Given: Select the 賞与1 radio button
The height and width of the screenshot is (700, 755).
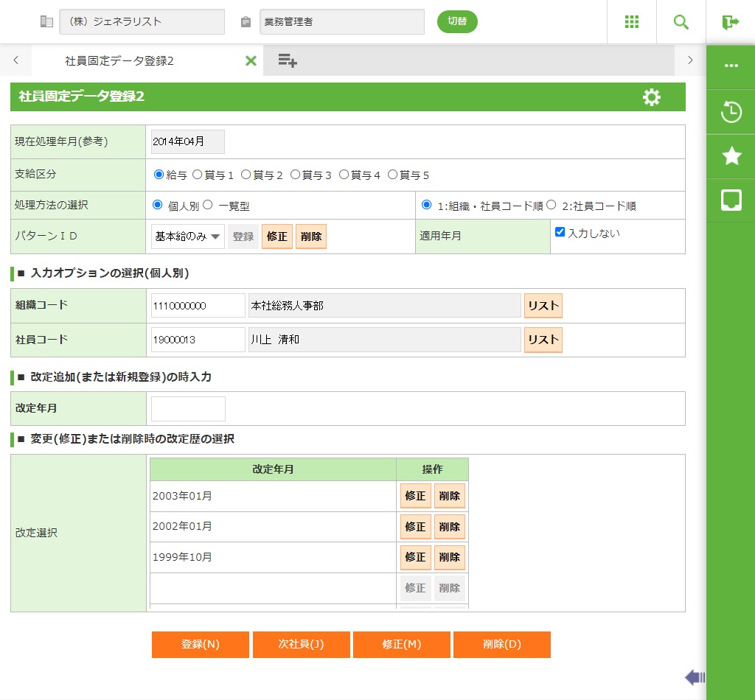Looking at the screenshot, I should tap(197, 175).
